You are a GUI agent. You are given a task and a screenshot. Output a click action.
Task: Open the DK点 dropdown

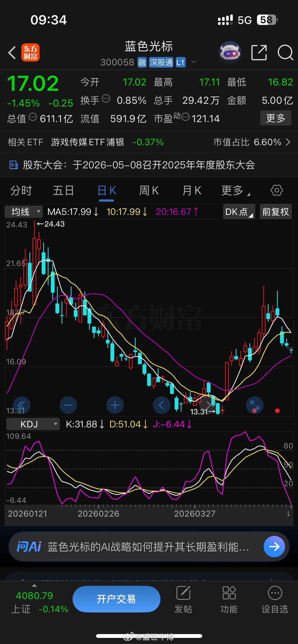click(239, 212)
